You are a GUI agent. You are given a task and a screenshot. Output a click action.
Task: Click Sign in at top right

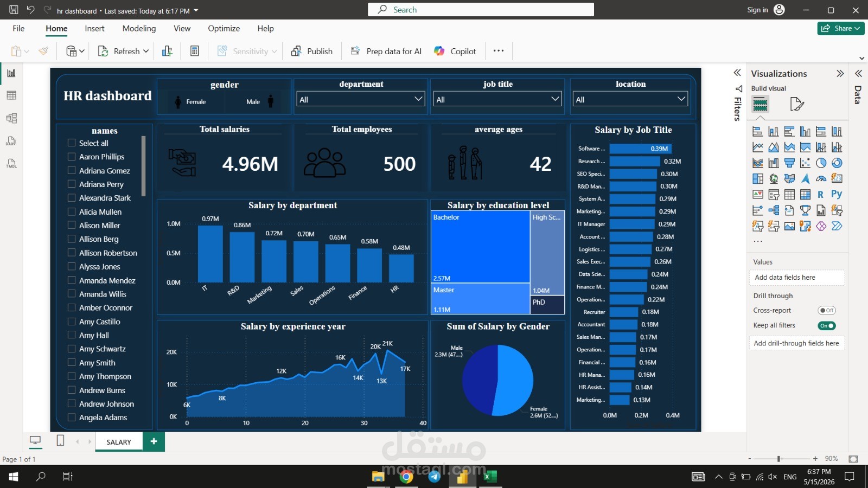point(765,10)
